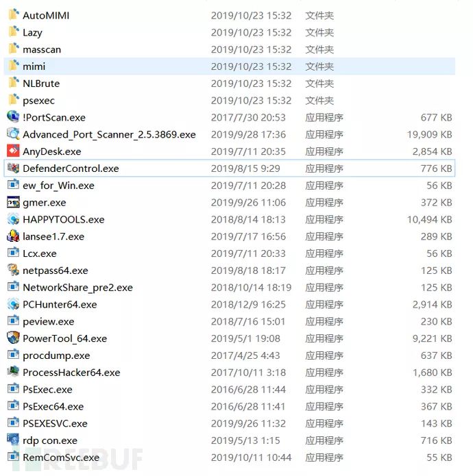The image size is (473, 476).
Task: Click the date 2019/8/15 9:29
Action: click(245, 168)
